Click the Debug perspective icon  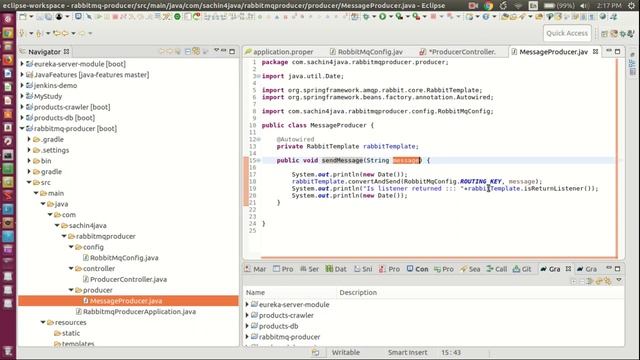(622, 34)
